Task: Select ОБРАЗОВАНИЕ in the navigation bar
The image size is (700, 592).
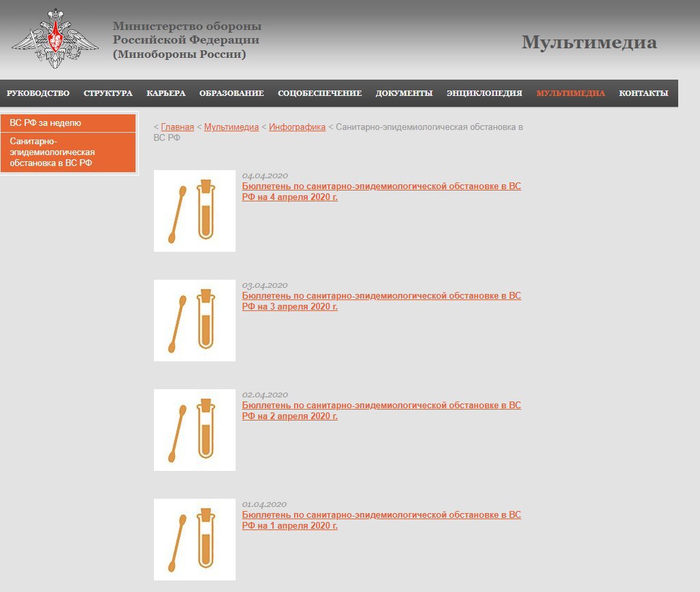Action: click(x=232, y=93)
